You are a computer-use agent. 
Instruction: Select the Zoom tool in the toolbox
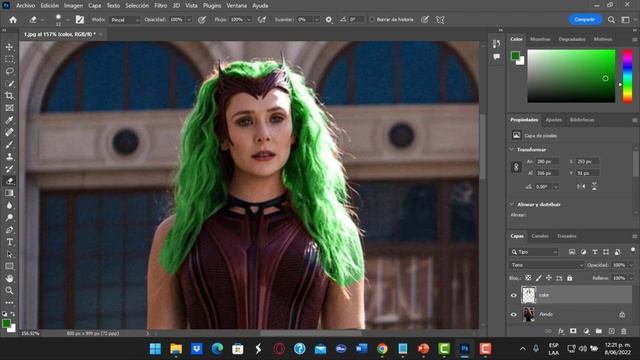[x=9, y=291]
